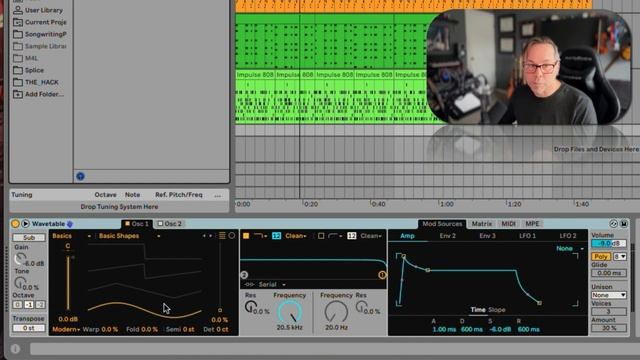Select the Amp envelope tab

tap(407, 236)
